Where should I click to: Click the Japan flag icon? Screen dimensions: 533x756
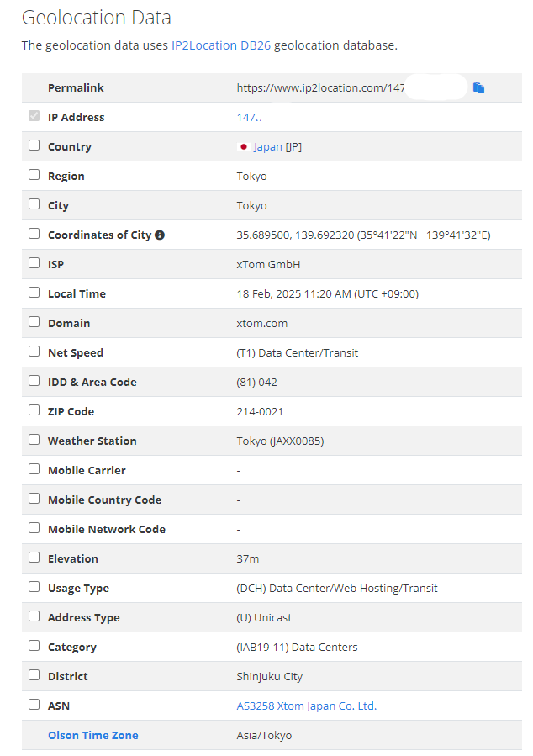[x=243, y=147]
